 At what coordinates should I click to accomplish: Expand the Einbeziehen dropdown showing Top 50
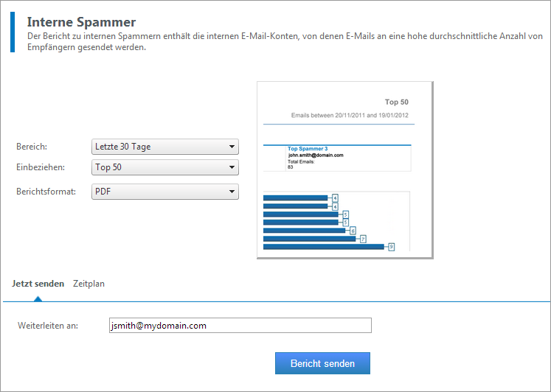click(x=165, y=167)
